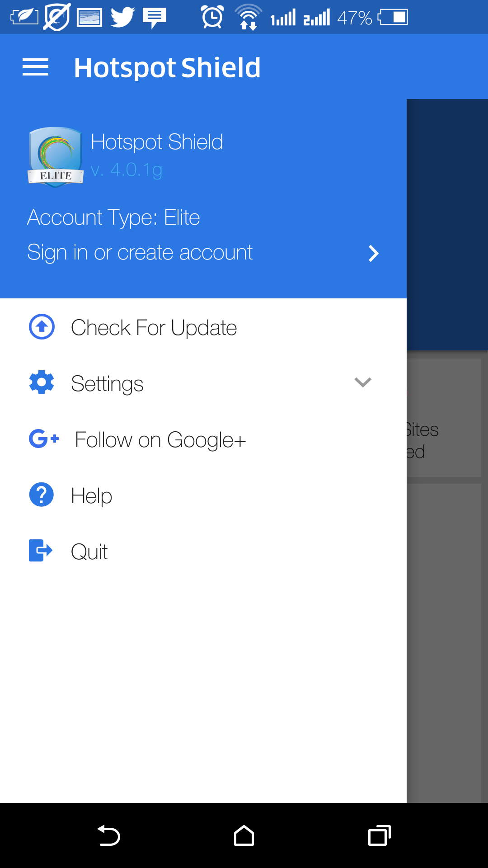Tap the alarm clock status icon
488x868 pixels.
point(212,17)
